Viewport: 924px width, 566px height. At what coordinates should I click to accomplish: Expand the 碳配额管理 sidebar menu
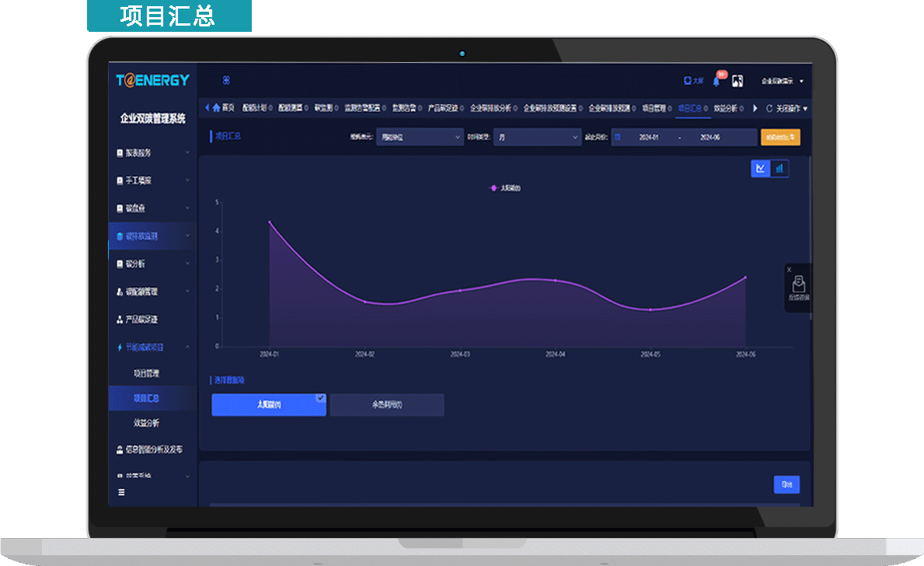click(x=153, y=292)
